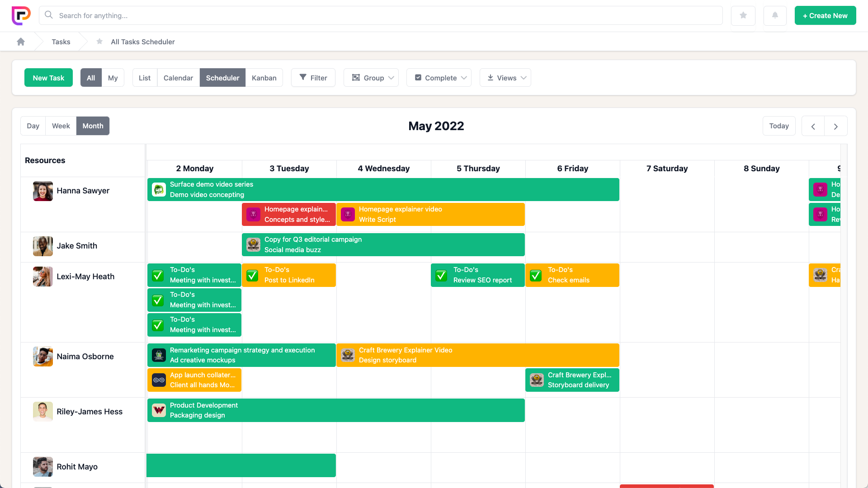
Task: Select the Week view tab
Action: click(x=61, y=126)
